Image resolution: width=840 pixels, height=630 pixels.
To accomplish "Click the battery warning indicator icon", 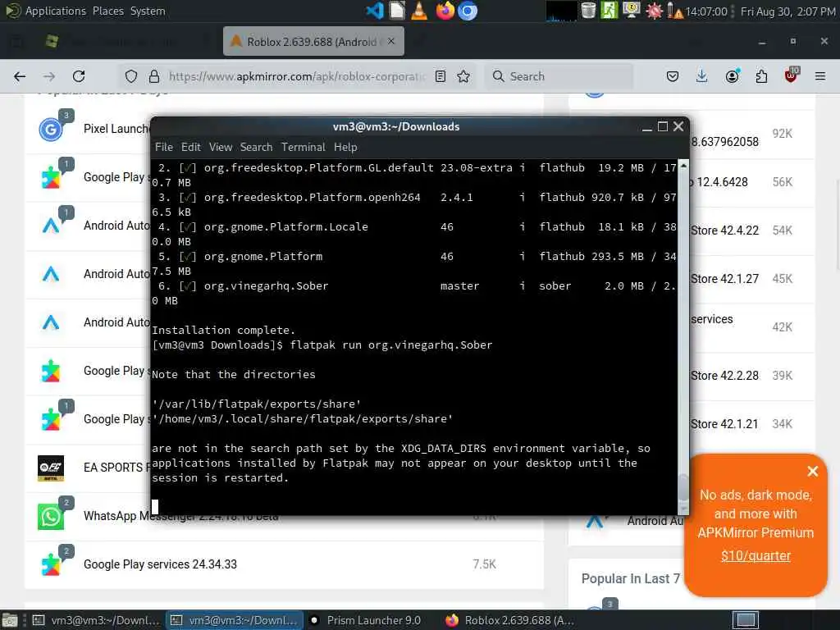I will (674, 11).
